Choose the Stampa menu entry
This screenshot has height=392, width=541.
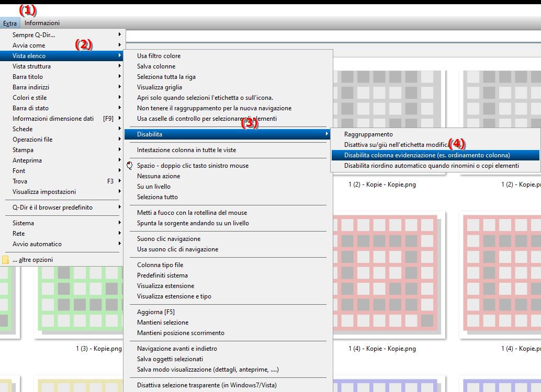[x=62, y=150]
